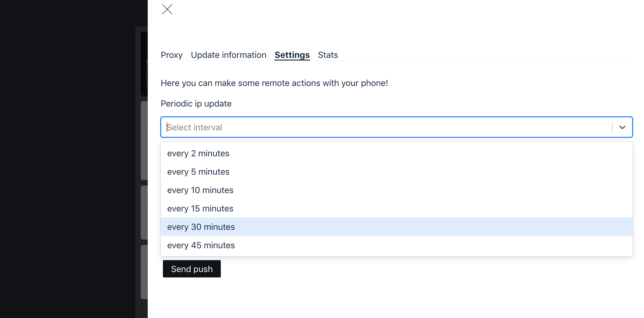Select 'every 5 minutes' from the list
The width and height of the screenshot is (644, 318).
click(198, 171)
